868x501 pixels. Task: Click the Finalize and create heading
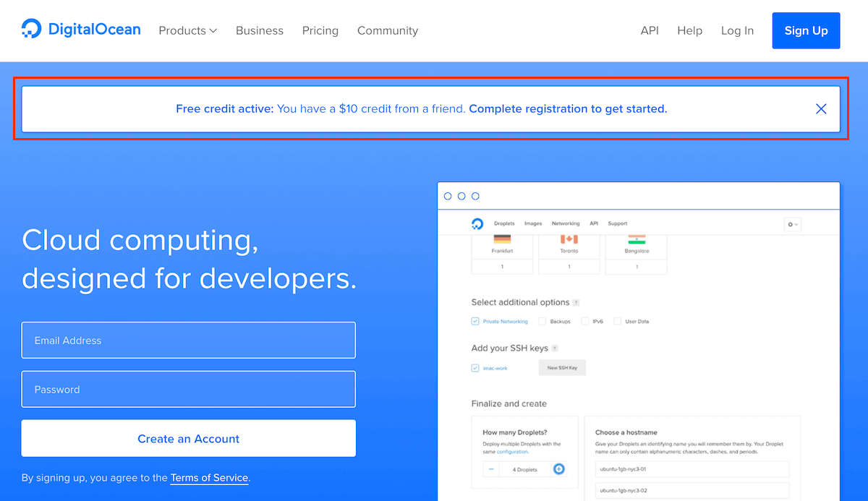[x=509, y=403]
